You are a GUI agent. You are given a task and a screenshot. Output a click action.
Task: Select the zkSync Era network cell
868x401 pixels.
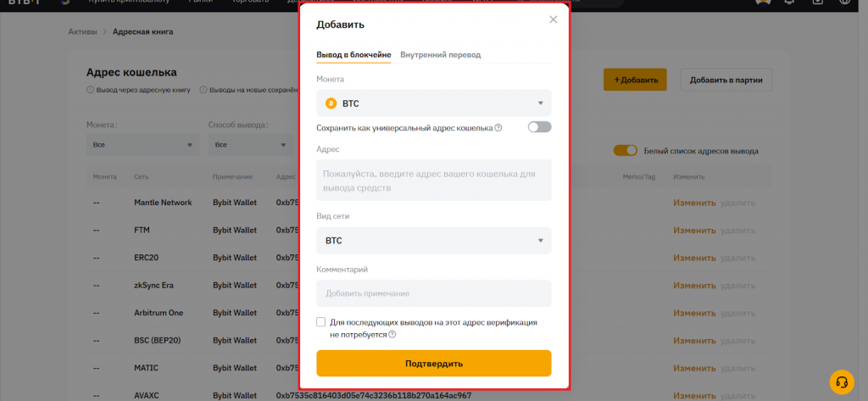coord(154,285)
